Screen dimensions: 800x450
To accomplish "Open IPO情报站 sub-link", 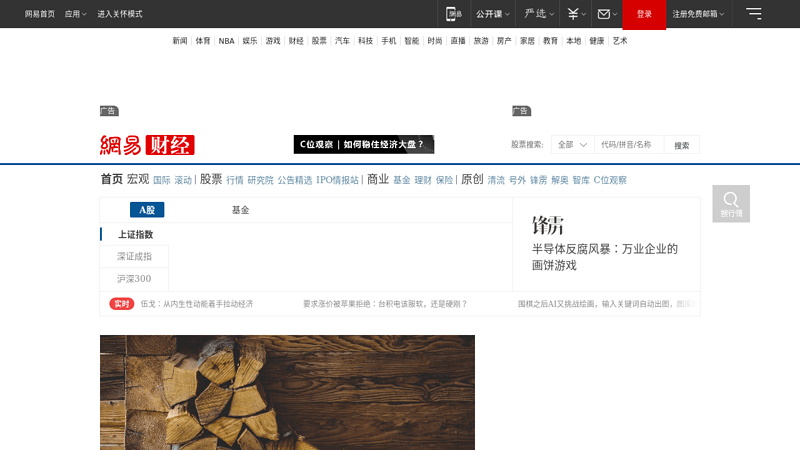I will 337,180.
